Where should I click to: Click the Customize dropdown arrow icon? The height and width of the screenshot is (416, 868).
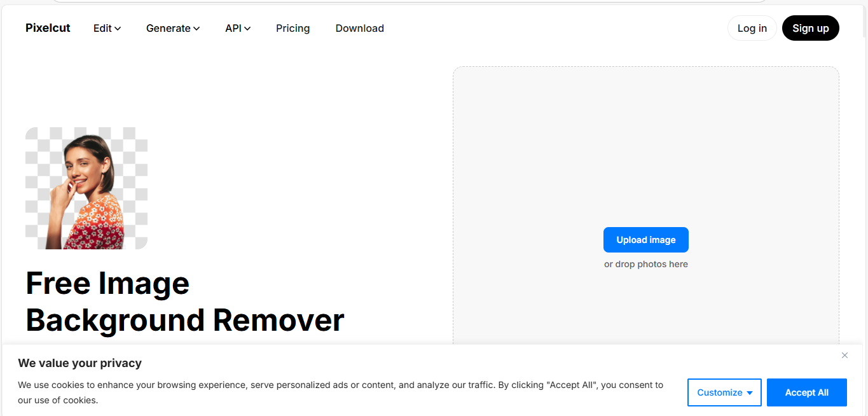coord(750,392)
